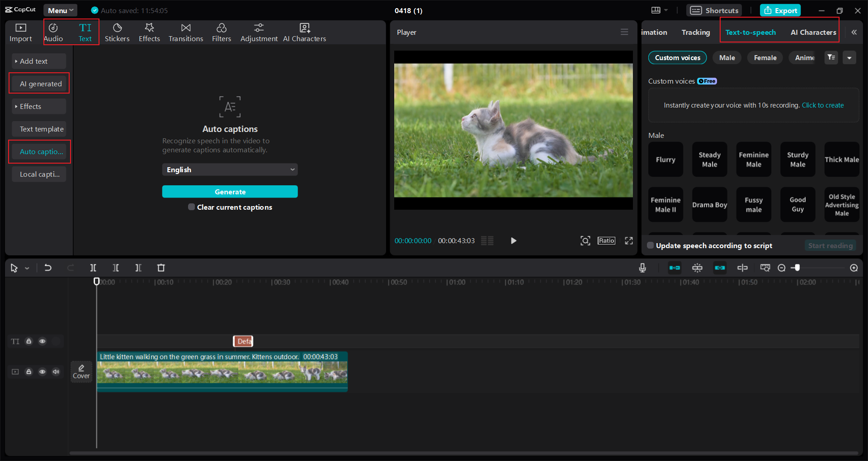
Task: Collapse the right panel with double chevron
Action: [854, 32]
